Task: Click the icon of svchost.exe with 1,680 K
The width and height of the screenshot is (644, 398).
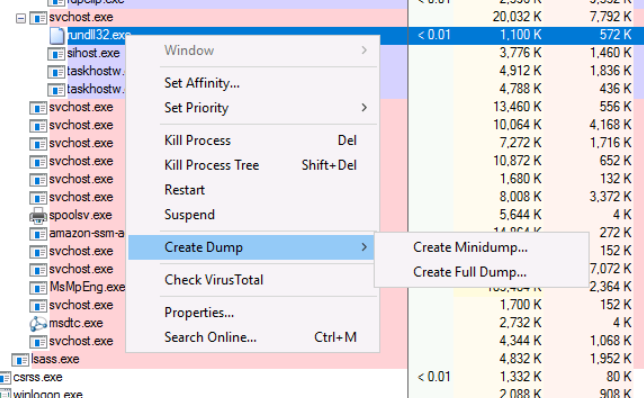Action: (38, 179)
